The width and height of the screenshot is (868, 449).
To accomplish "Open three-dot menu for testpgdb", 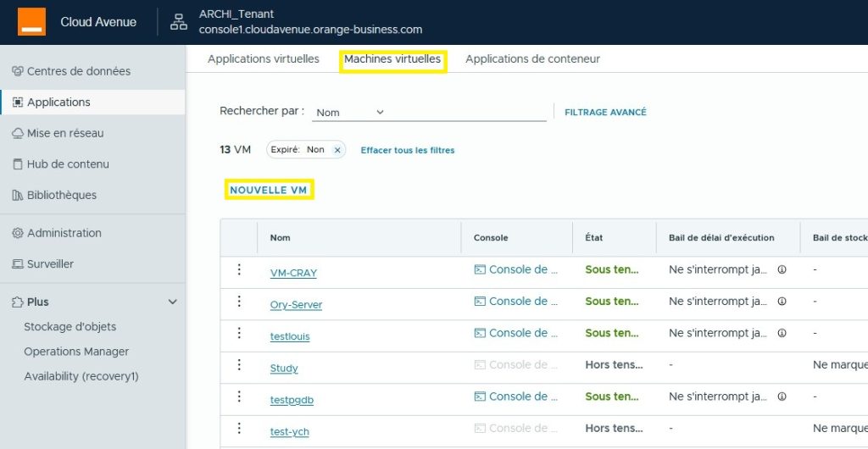I will click(x=239, y=397).
